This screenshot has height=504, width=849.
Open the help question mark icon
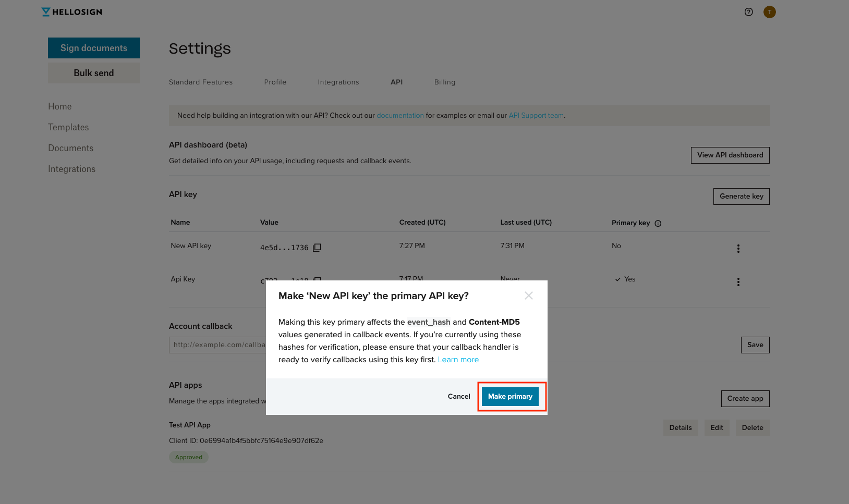[749, 11]
